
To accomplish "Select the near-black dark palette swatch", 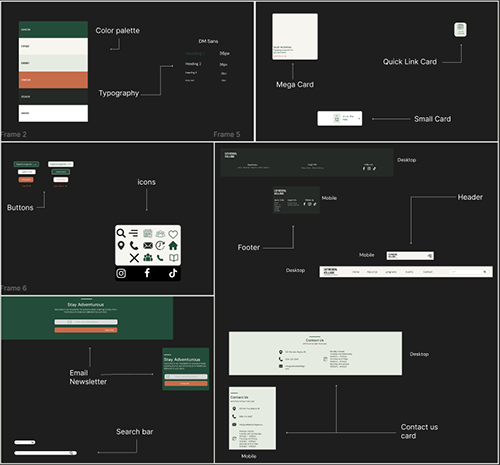I will pos(53,97).
